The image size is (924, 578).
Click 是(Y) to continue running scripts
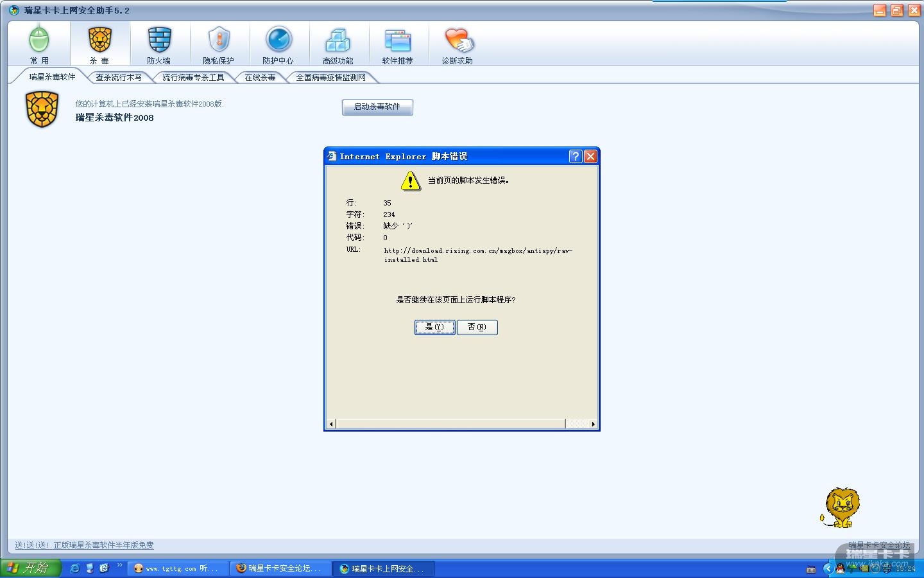point(434,327)
